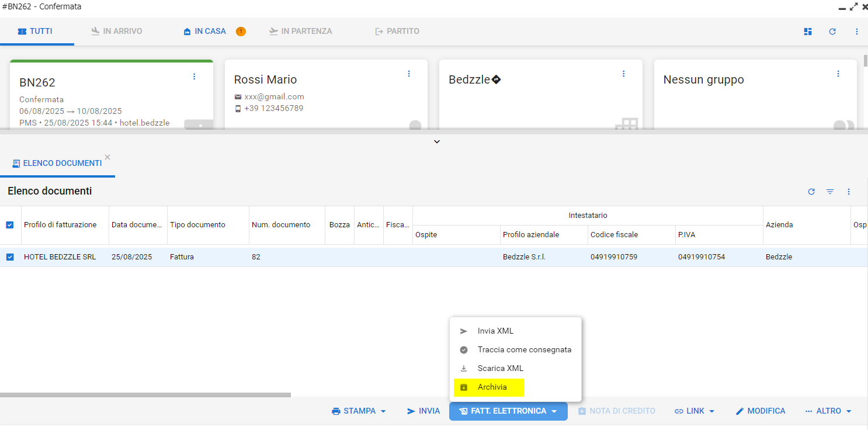
Task: Click the MODIFICA button
Action: point(760,411)
